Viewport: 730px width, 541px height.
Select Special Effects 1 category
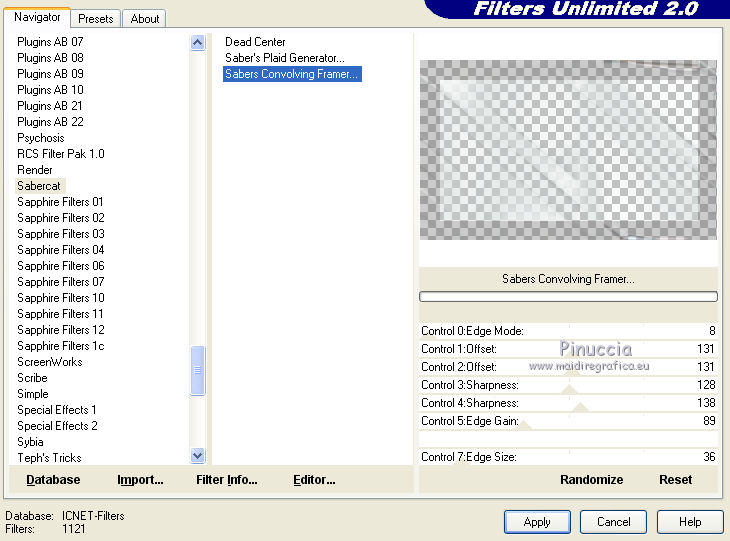[57, 410]
